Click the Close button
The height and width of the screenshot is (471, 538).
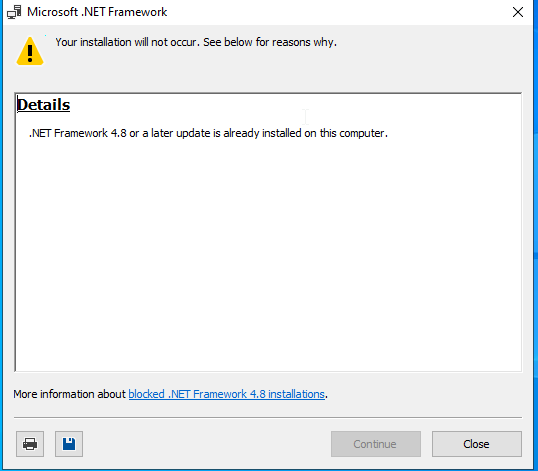(x=477, y=444)
